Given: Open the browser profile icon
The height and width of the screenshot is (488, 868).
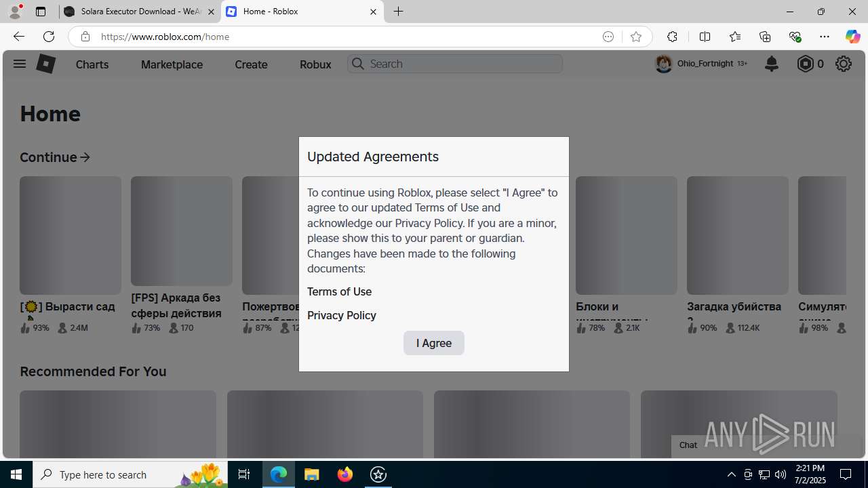Looking at the screenshot, I should point(15,12).
